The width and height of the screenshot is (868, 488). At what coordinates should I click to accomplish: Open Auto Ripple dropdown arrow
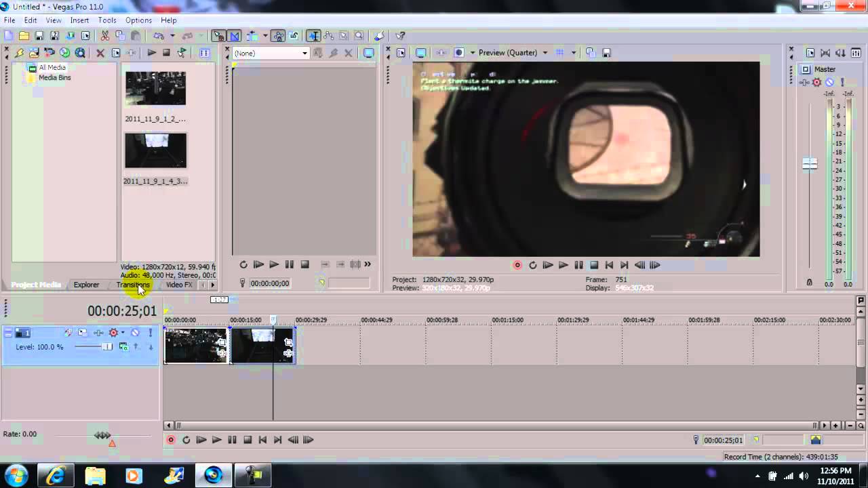click(265, 36)
